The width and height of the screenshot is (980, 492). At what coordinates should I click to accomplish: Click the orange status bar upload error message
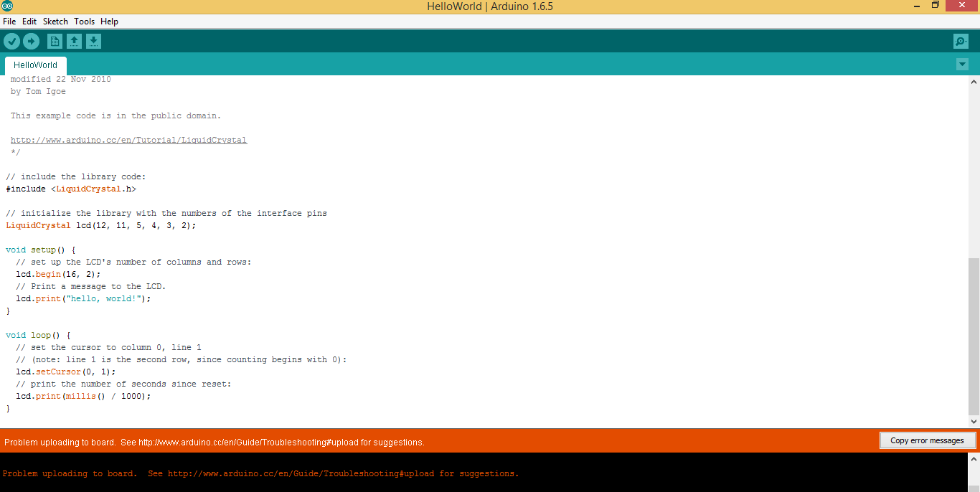(215, 442)
